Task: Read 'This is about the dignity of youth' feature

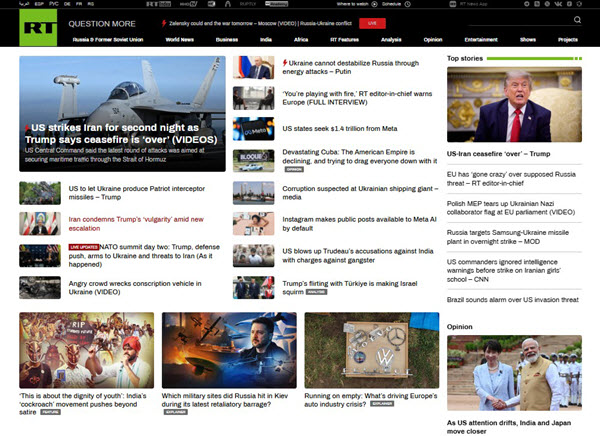Action: [83, 404]
